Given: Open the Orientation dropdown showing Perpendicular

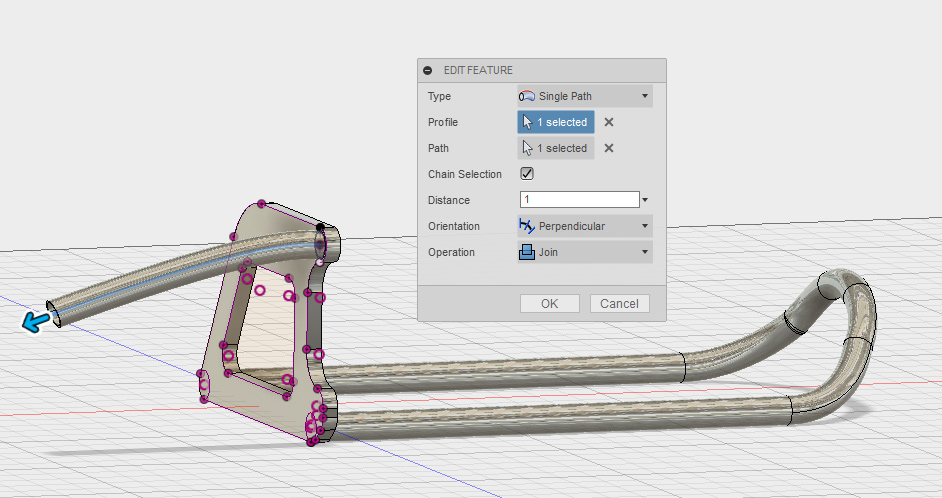Looking at the screenshot, I should [x=585, y=226].
